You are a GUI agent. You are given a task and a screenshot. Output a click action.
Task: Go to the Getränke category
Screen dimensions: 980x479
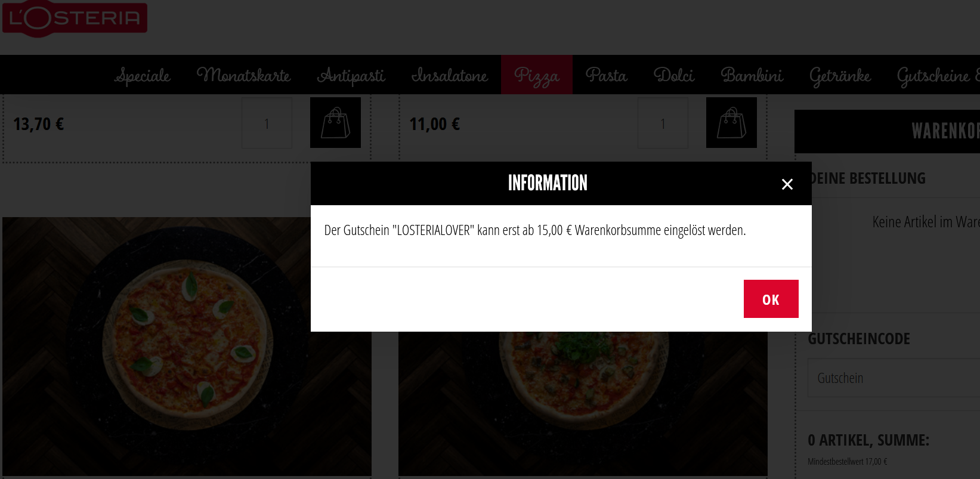(840, 75)
